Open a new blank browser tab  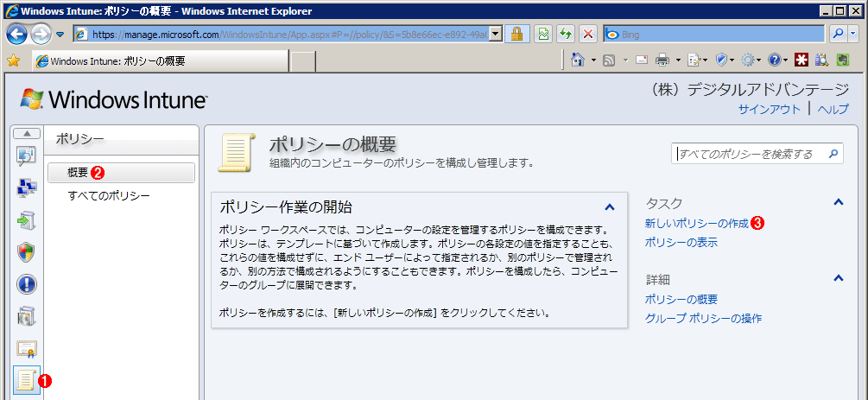click(x=303, y=61)
